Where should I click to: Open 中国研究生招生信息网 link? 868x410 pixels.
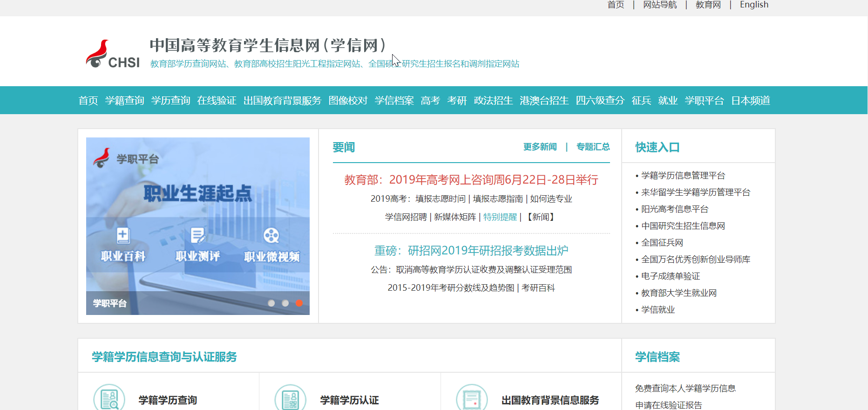(x=683, y=226)
